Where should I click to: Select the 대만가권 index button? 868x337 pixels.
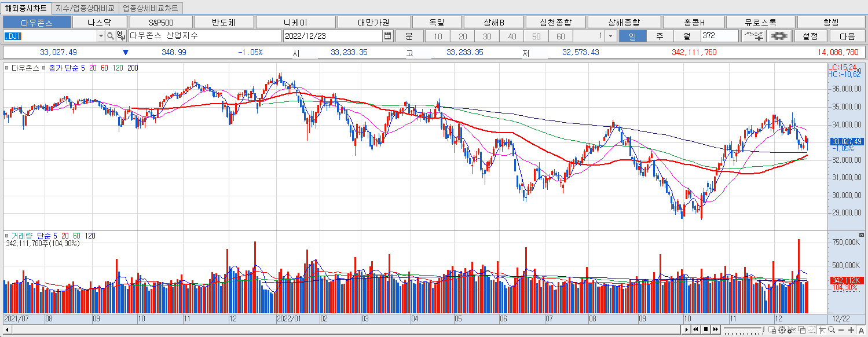(x=373, y=22)
